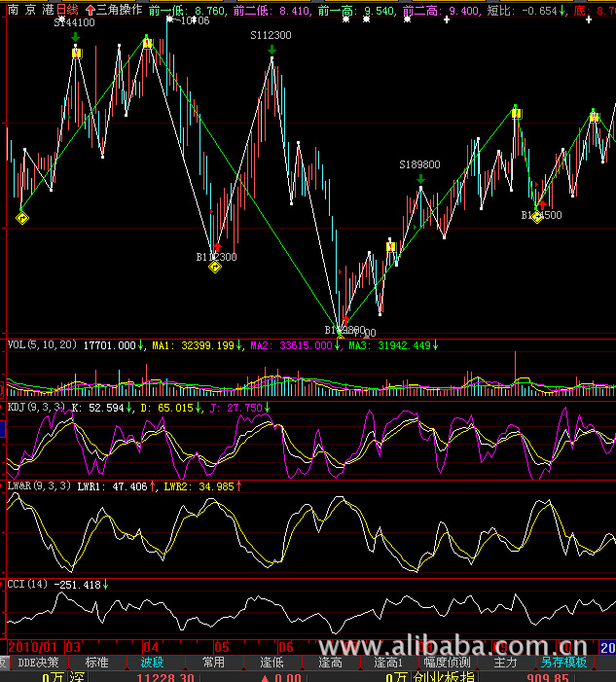
Task: Click the 另存模板 button
Action: pyautogui.click(x=565, y=663)
